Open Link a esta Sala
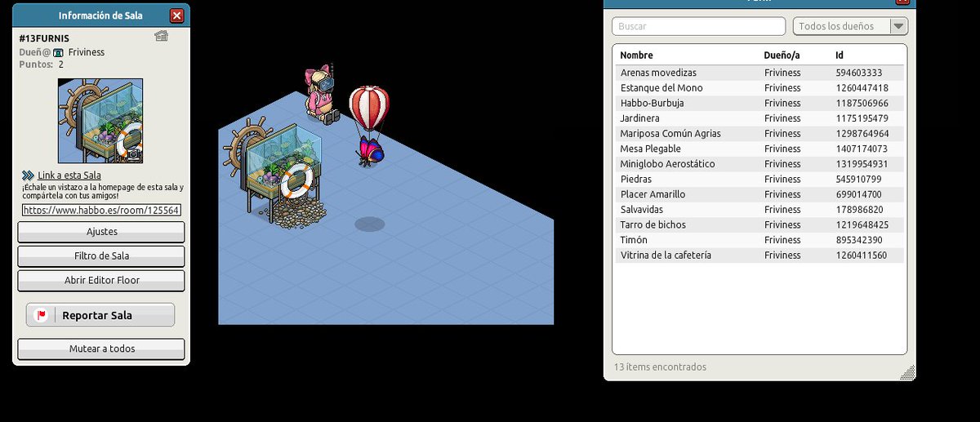Image resolution: width=980 pixels, height=422 pixels. click(69, 175)
